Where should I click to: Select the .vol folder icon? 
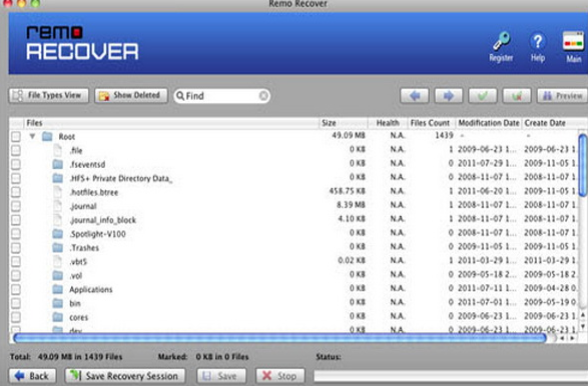58,275
